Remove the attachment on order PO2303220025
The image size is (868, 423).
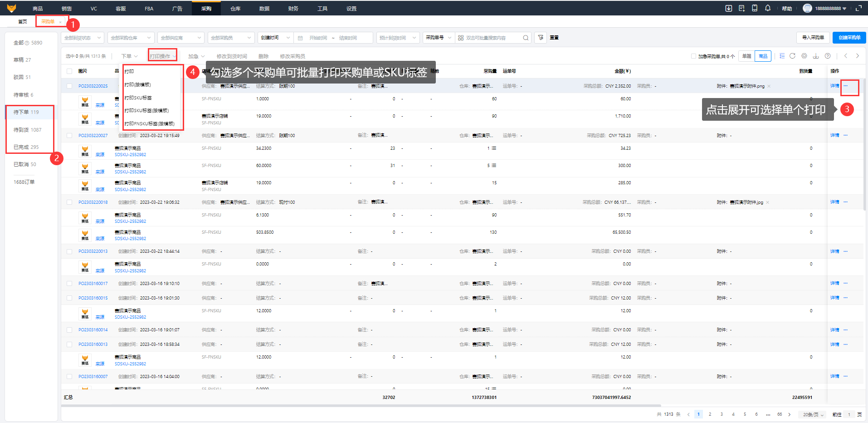point(769,86)
